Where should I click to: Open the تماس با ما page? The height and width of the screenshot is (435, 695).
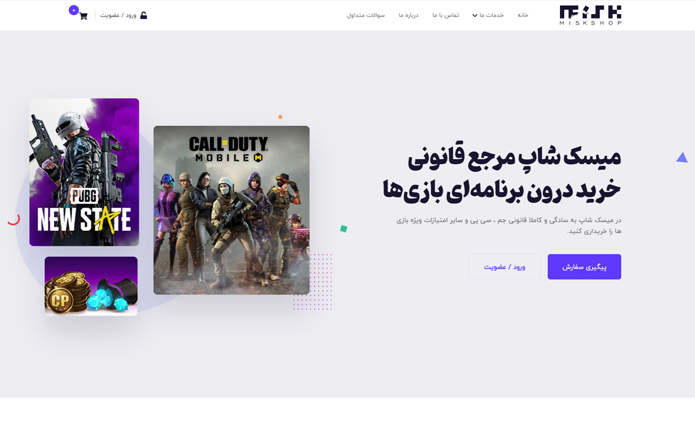tap(446, 15)
